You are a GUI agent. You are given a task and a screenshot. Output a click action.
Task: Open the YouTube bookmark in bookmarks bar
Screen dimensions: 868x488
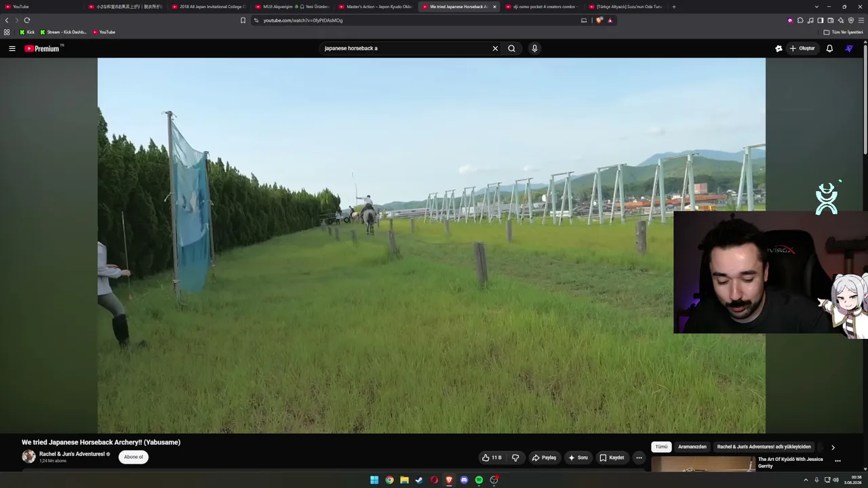[x=104, y=32]
